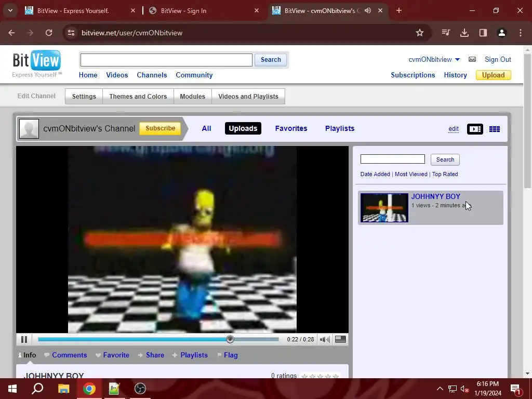Switch to the BitView - Express Yourself tab
The width and height of the screenshot is (532, 399).
tap(80, 10)
